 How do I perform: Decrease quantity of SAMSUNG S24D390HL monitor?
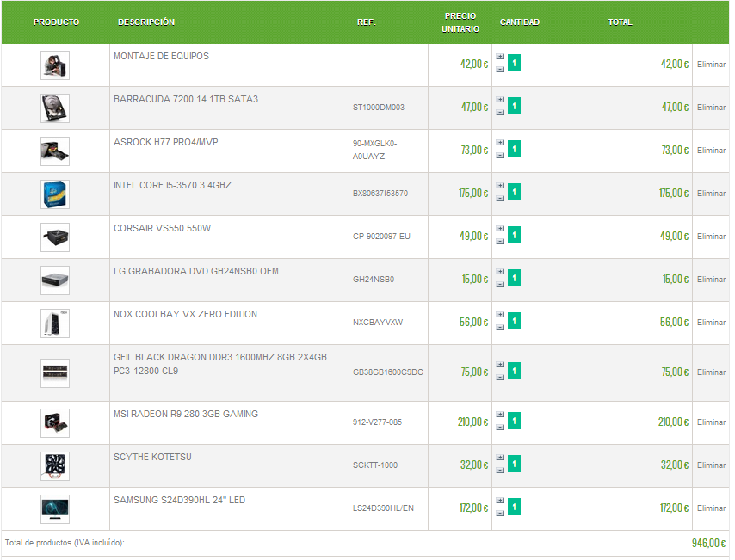pos(500,514)
